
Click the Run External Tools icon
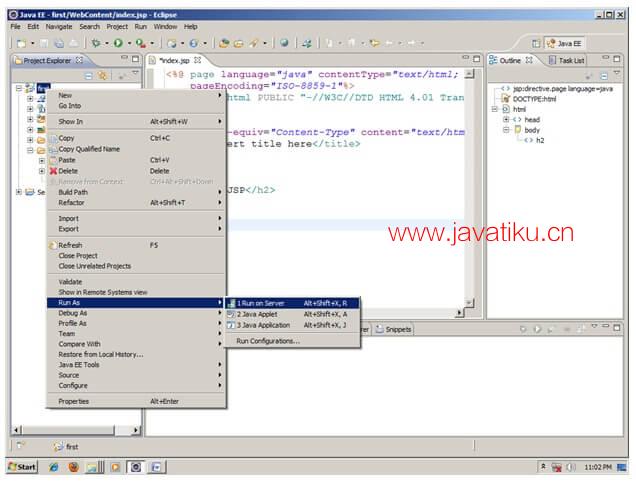click(141, 43)
